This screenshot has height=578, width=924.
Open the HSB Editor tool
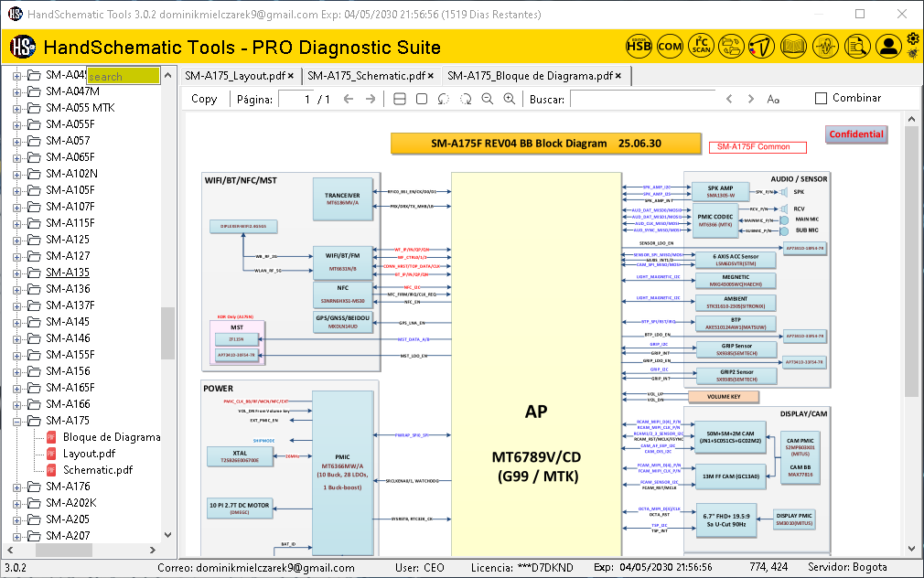639,46
